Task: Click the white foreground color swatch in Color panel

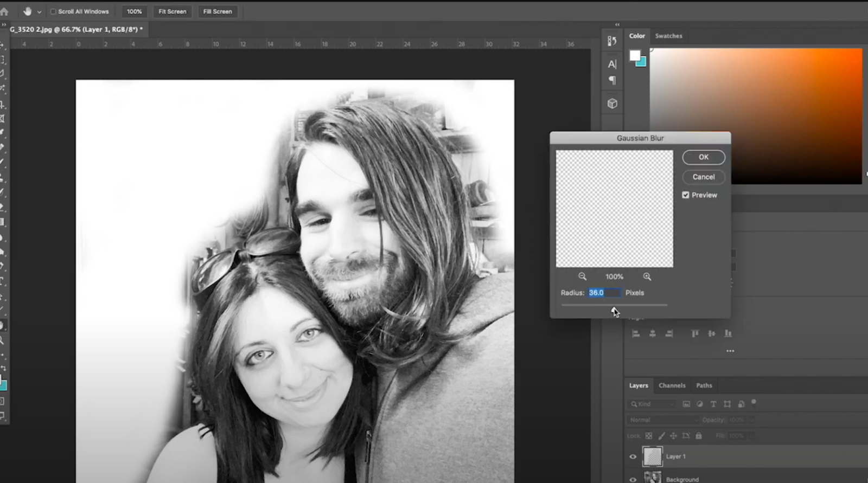Action: [x=635, y=55]
